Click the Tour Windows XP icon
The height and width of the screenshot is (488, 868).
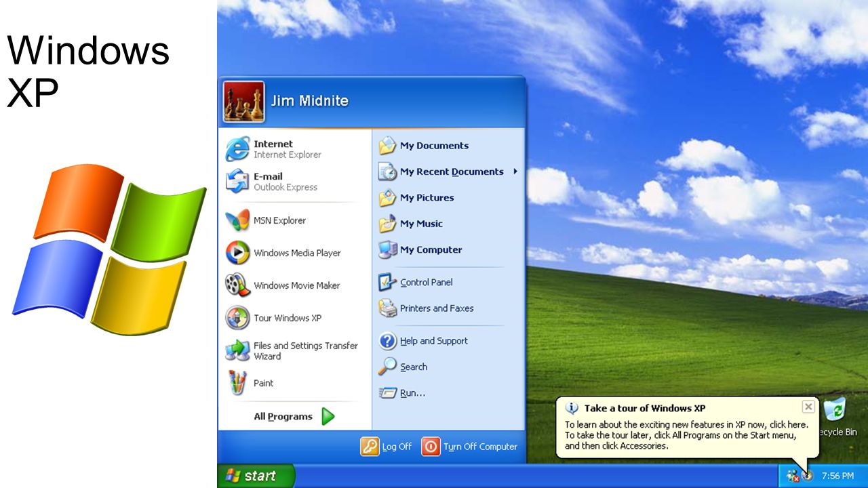coord(237,318)
